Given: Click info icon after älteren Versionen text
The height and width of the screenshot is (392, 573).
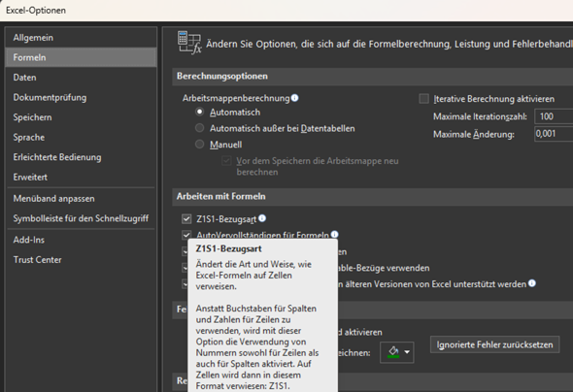Looking at the screenshot, I should point(532,283).
